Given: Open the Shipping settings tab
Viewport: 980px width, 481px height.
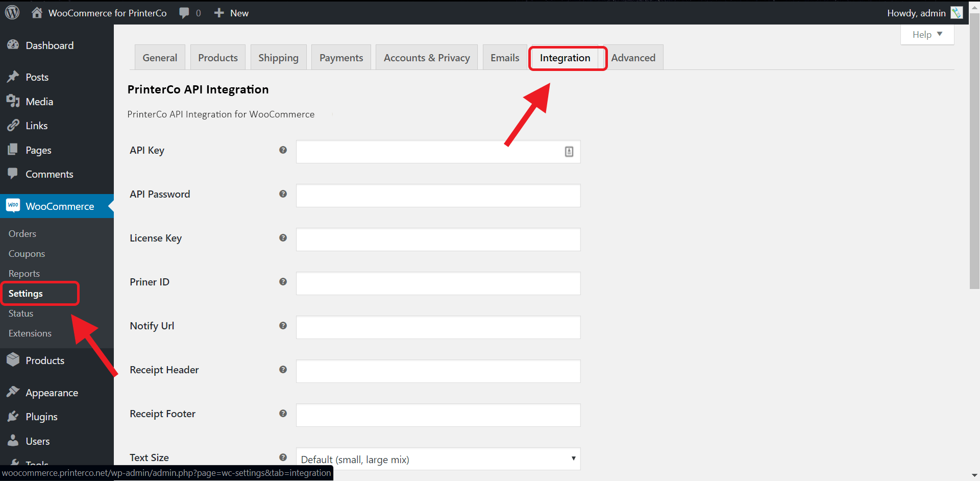Looking at the screenshot, I should click(278, 58).
